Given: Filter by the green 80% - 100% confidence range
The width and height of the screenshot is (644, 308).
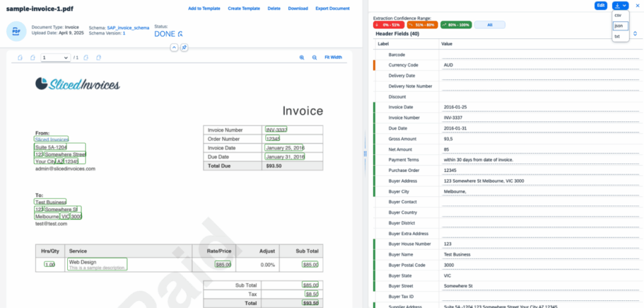Looking at the screenshot, I should (x=456, y=25).
